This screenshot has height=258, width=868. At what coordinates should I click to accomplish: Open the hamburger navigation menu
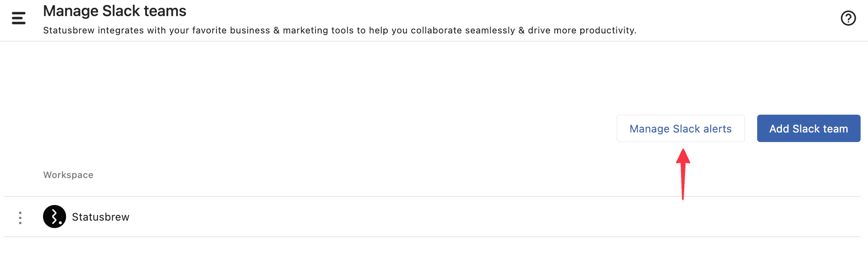(x=18, y=18)
